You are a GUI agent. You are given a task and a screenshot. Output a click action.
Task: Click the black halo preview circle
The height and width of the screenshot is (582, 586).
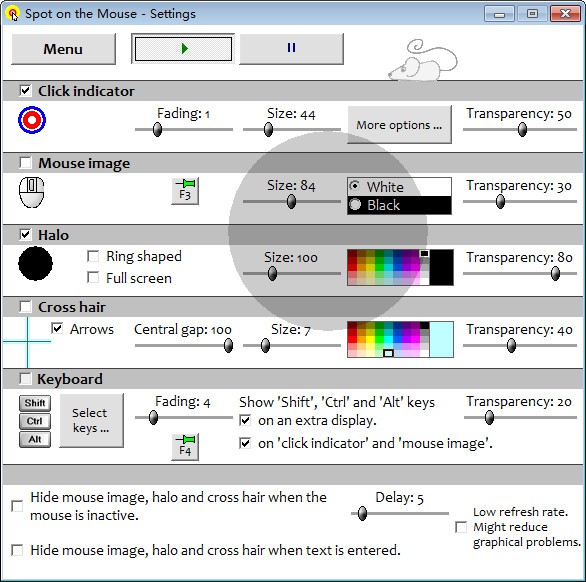click(36, 263)
